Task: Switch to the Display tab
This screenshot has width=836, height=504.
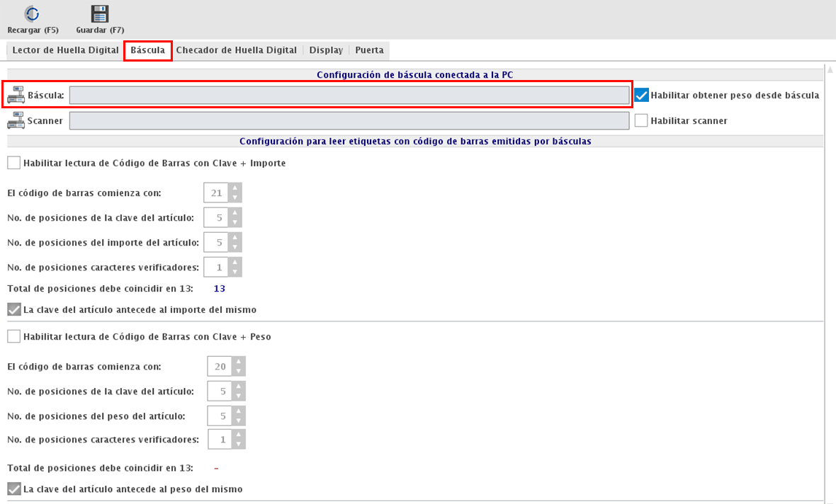Action: [x=326, y=50]
